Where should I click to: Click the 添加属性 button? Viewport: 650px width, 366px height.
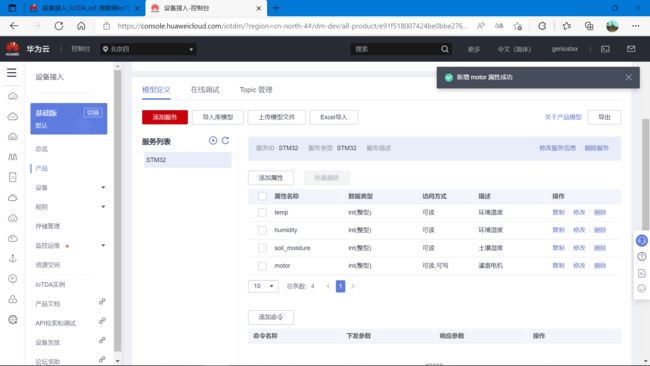click(271, 178)
